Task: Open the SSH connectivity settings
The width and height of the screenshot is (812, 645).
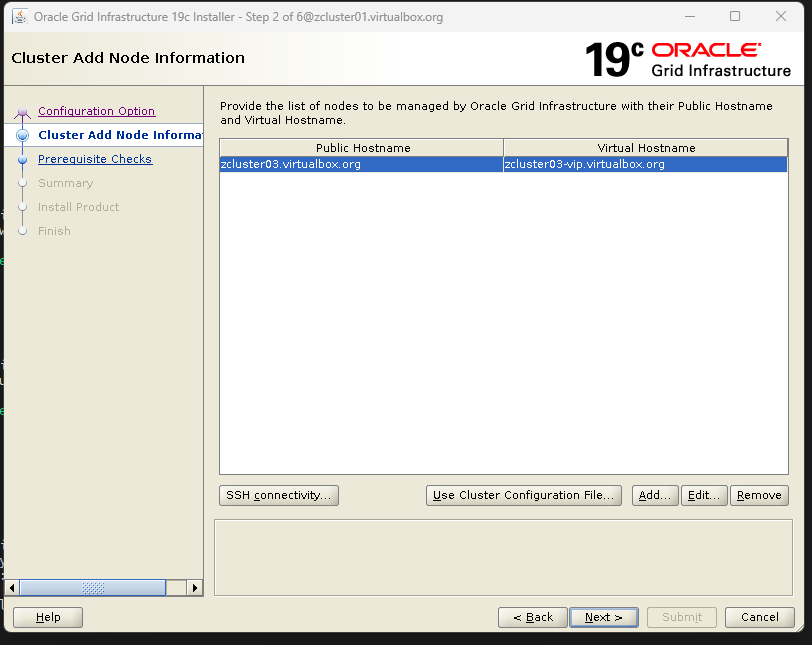Action: [279, 495]
